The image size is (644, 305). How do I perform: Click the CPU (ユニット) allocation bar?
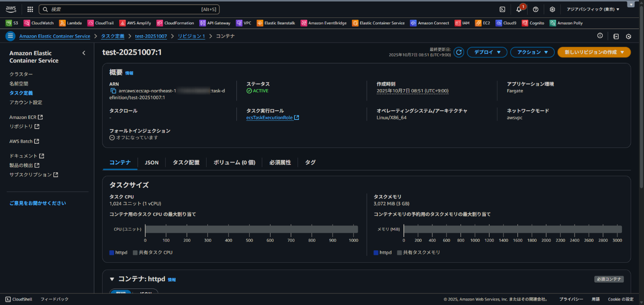(252, 229)
